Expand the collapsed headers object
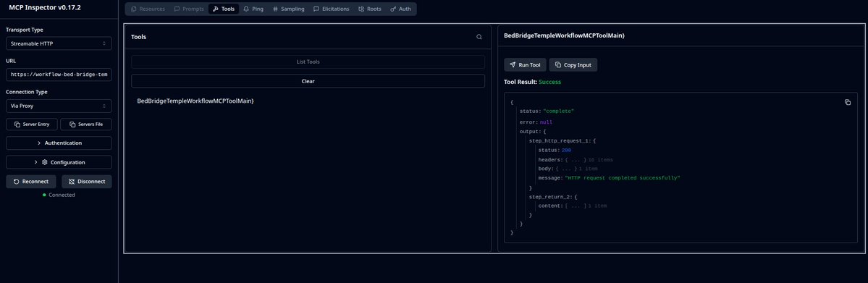 [576, 159]
